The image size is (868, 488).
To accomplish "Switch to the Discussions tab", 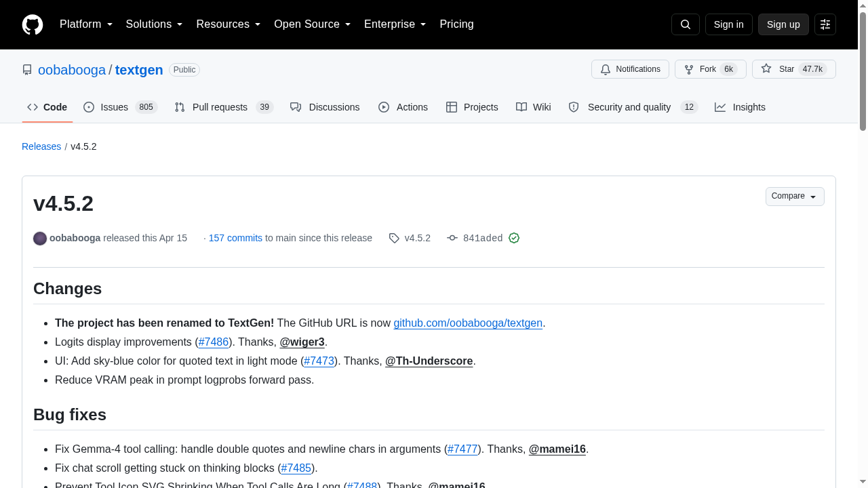I will (x=325, y=107).
